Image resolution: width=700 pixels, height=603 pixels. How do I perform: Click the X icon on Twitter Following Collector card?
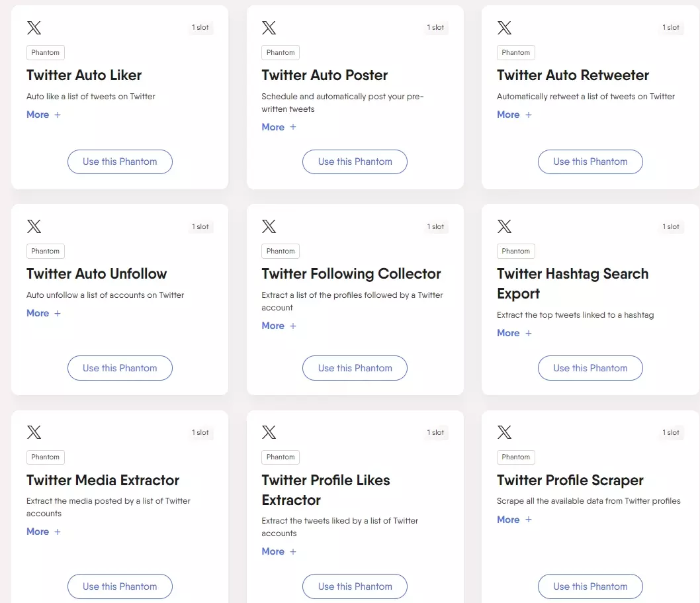click(x=269, y=226)
